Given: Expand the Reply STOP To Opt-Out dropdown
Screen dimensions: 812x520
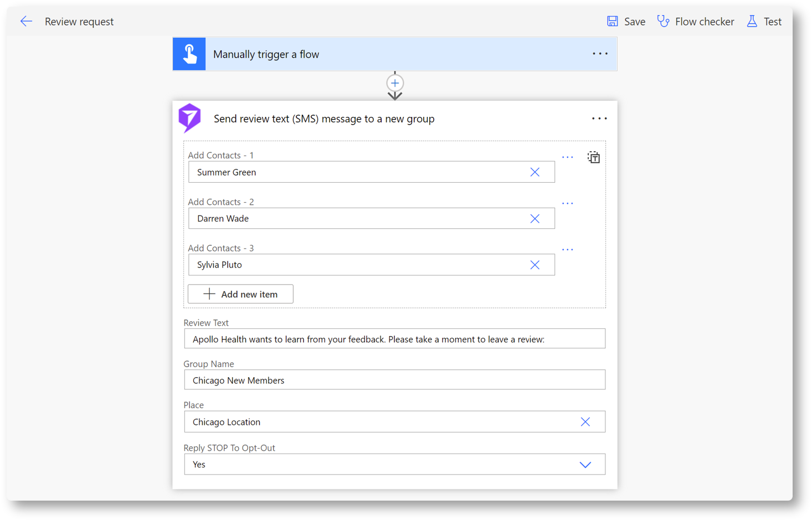Looking at the screenshot, I should pyautogui.click(x=585, y=465).
